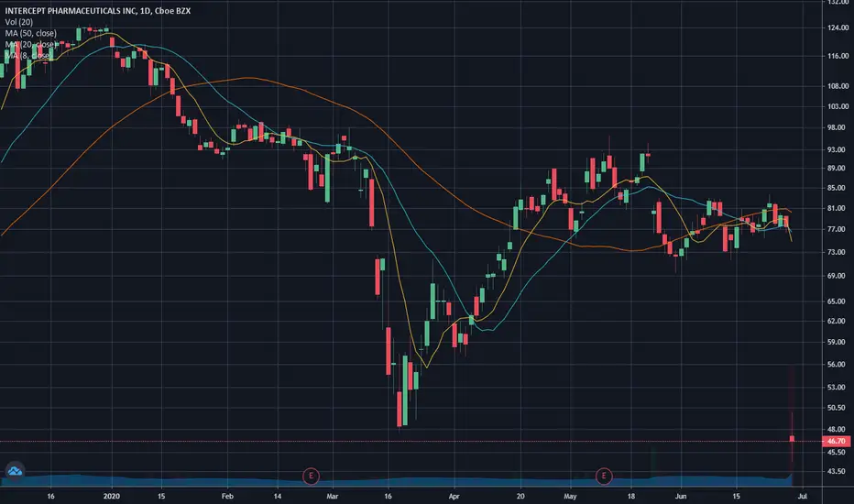This screenshot has height=504, width=854.
Task: Click the Apr label on time axis
Action: (454, 496)
